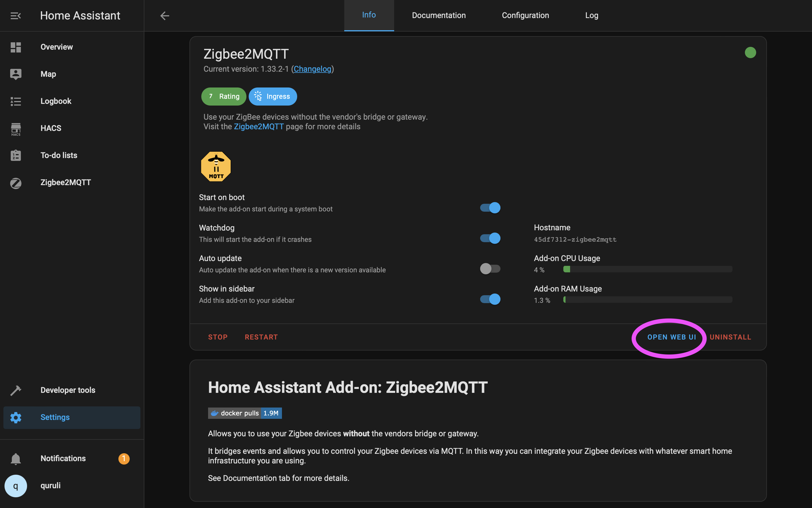The height and width of the screenshot is (508, 812).
Task: Click the UNINSTALL button
Action: coord(730,337)
